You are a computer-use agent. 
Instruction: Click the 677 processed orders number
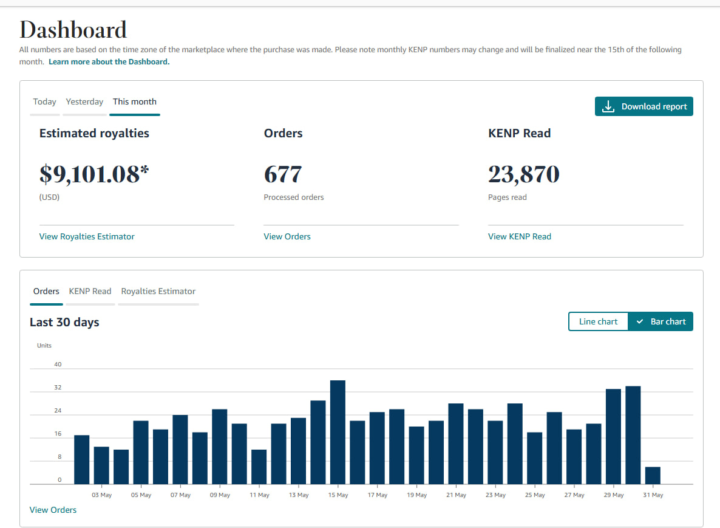pos(283,174)
